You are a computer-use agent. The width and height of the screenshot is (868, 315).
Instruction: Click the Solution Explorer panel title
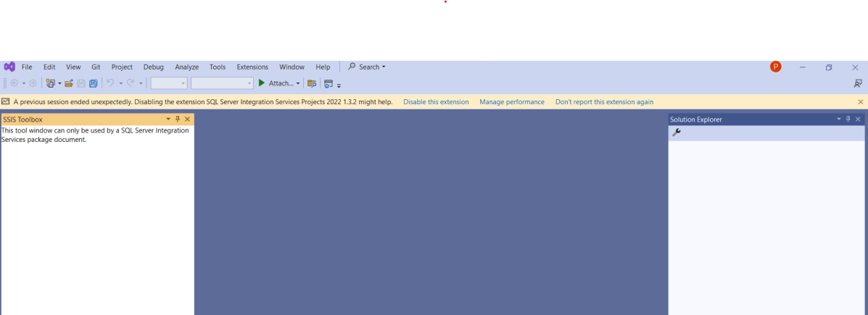696,119
